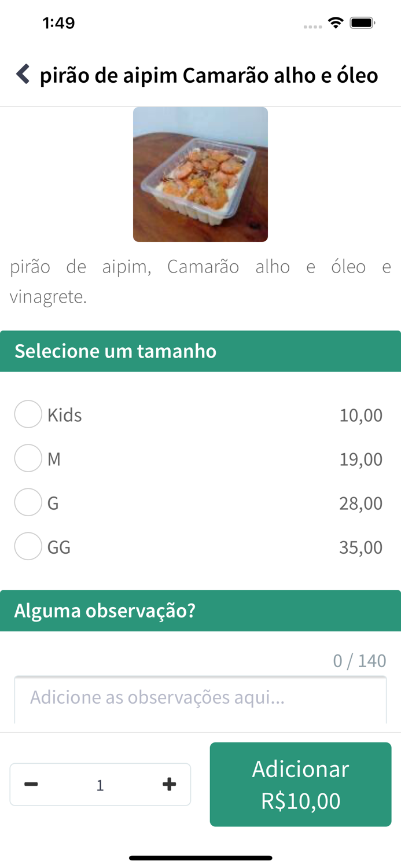
Task: Tap the plus icon to increase quantity
Action: [x=169, y=784]
